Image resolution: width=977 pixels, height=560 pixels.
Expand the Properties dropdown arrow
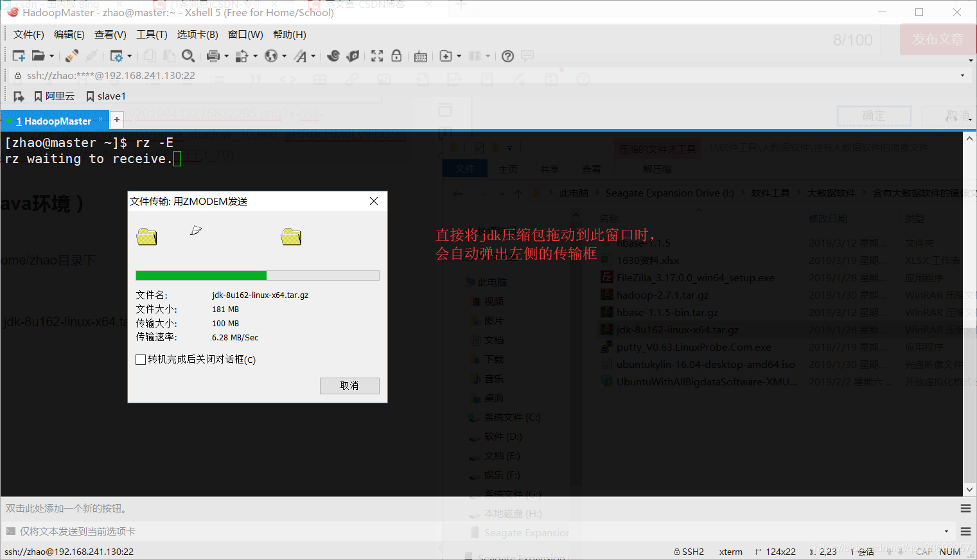130,56
